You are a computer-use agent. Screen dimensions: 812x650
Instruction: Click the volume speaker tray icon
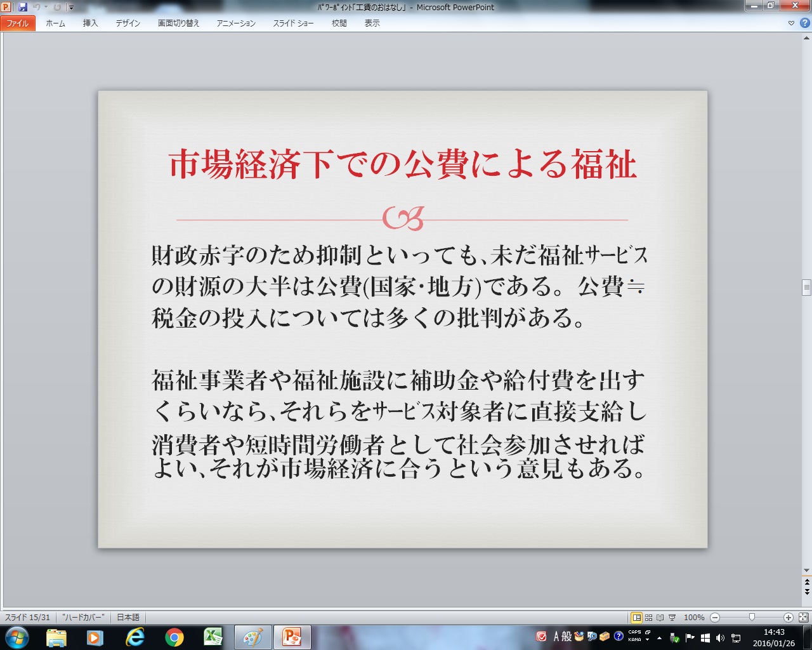point(720,637)
